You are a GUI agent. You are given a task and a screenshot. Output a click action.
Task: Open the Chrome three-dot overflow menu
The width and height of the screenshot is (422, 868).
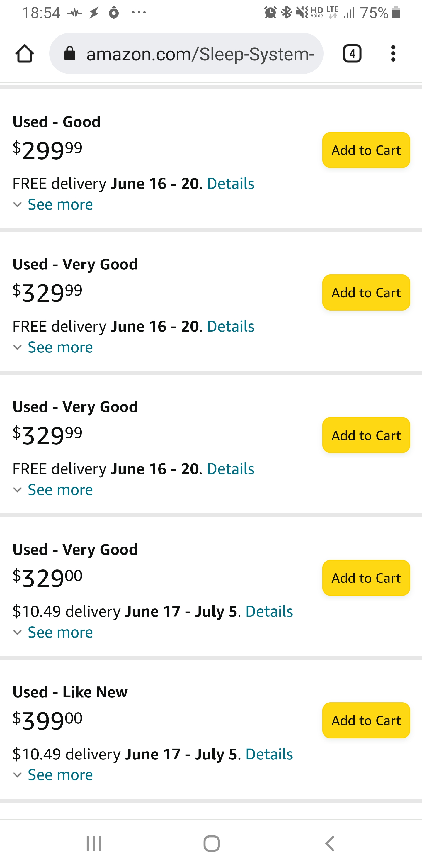click(x=393, y=54)
